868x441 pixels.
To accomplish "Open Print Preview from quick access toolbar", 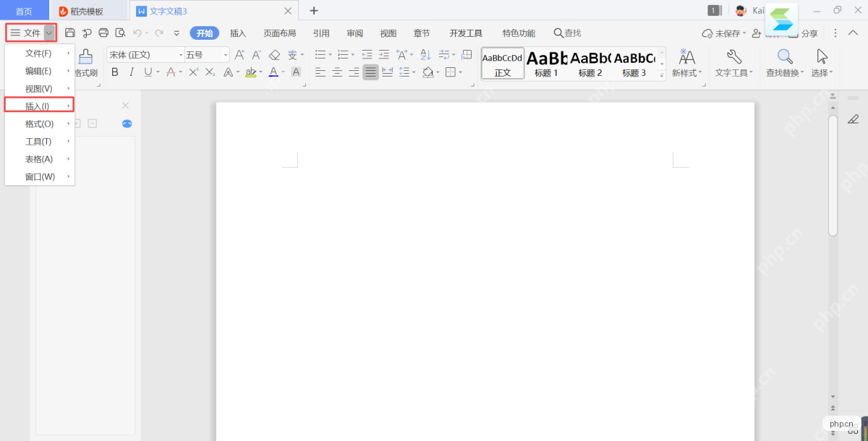I will point(120,33).
